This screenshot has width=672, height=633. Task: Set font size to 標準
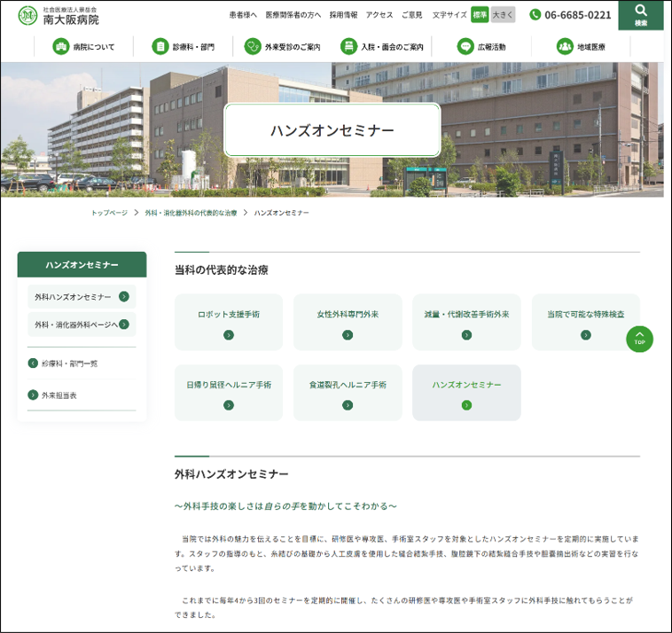pyautogui.click(x=480, y=15)
